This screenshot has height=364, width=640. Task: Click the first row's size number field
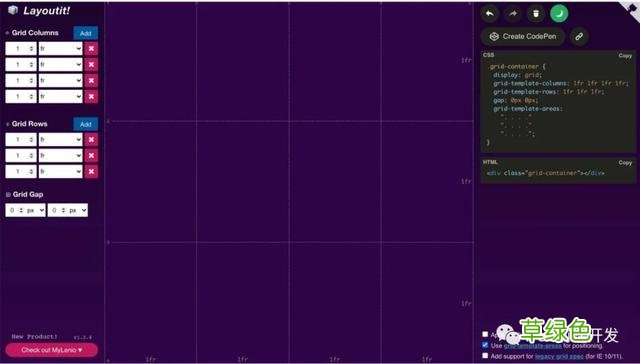(21, 140)
